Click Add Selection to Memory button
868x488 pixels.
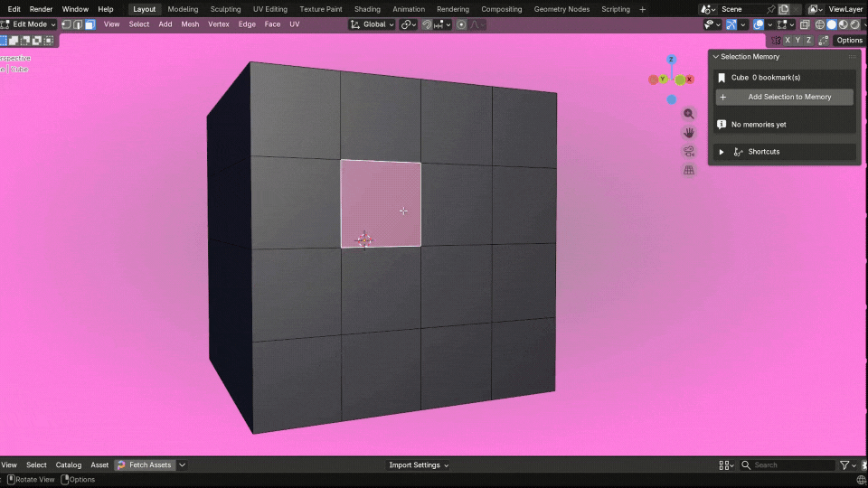[x=785, y=97]
